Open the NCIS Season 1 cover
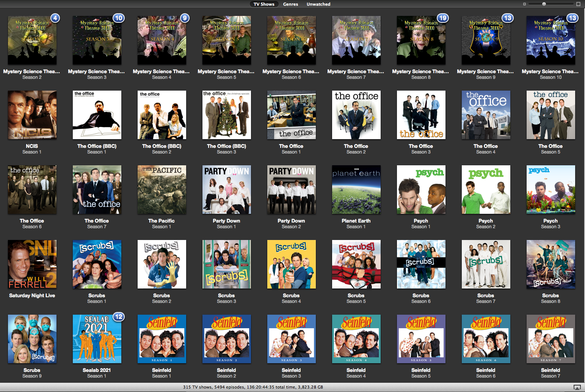 point(32,115)
